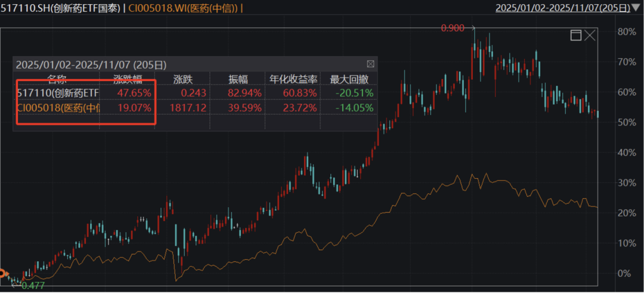
Task: Click the 最大回撤 column header
Action: 349,79
